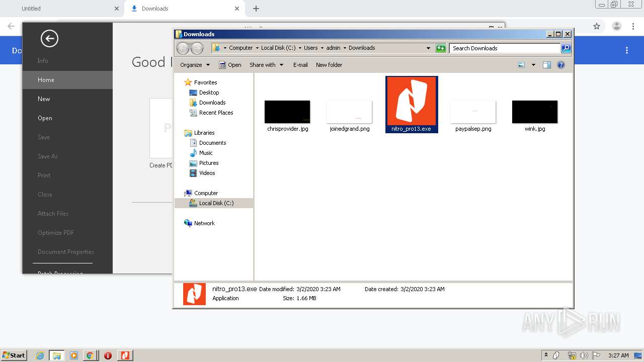The width and height of the screenshot is (644, 362).
Task: Open a new browser tab
Action: [x=256, y=9]
